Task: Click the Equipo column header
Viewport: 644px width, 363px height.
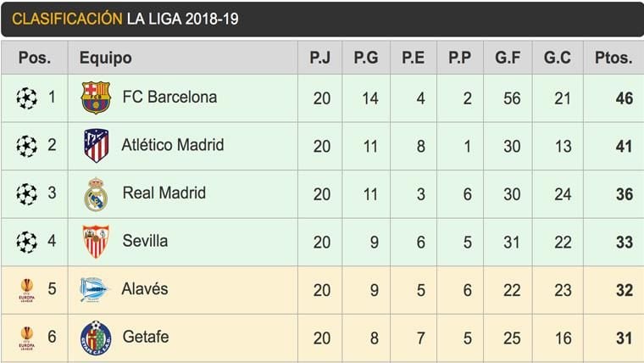Action: (x=105, y=59)
